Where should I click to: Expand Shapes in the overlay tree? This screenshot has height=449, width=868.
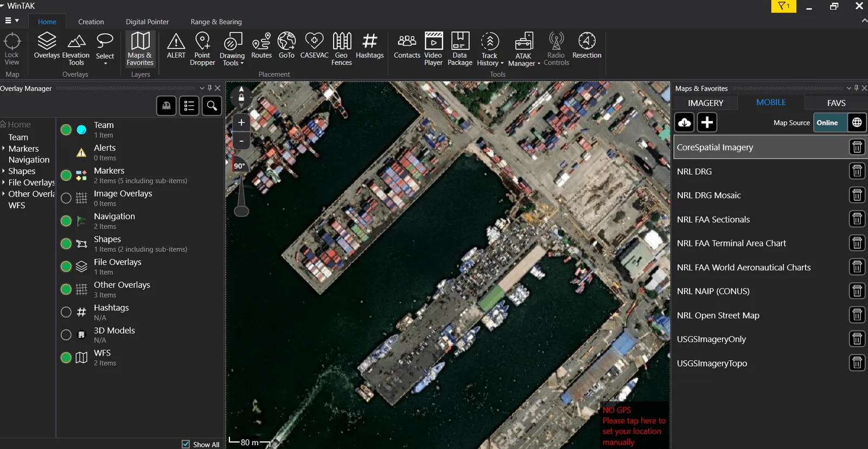click(x=3, y=171)
